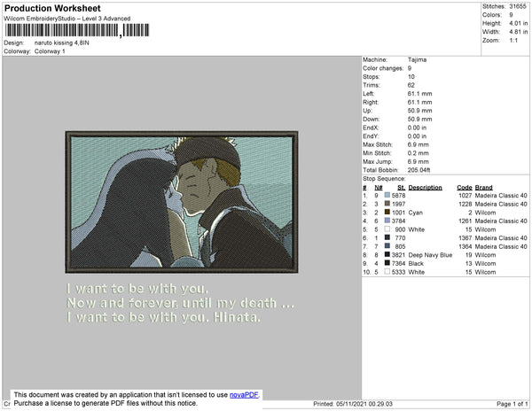Click the stitches value 31655
This screenshot has width=532, height=411.
click(518, 6)
